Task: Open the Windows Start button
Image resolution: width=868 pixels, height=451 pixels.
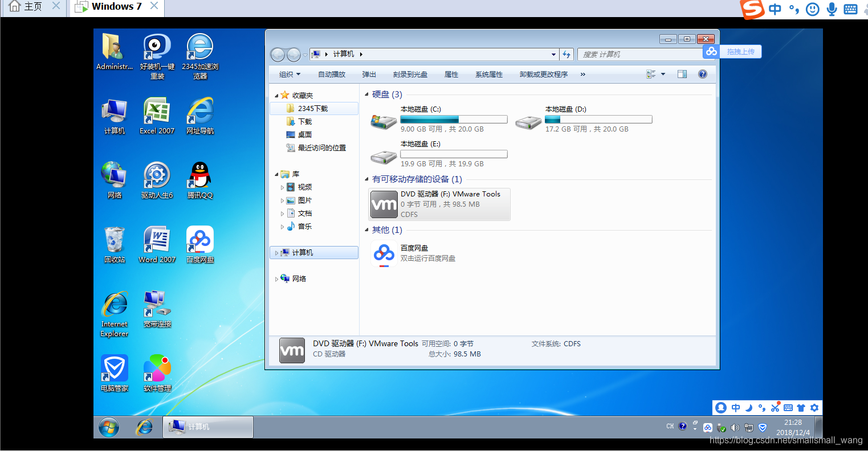Action: coord(109,427)
